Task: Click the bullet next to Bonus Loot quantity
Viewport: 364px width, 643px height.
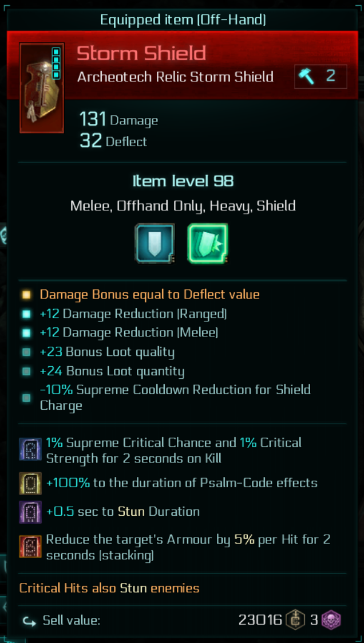Action: pos(26,371)
